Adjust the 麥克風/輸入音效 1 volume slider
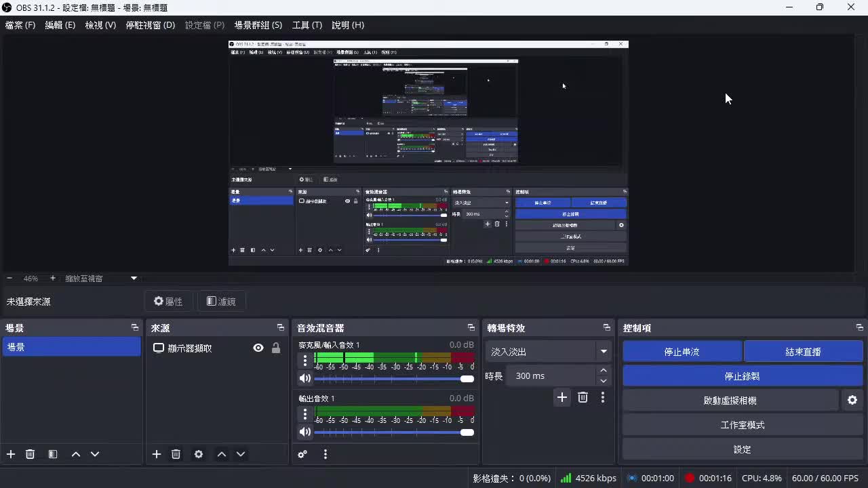This screenshot has width=868, height=488. click(x=394, y=379)
